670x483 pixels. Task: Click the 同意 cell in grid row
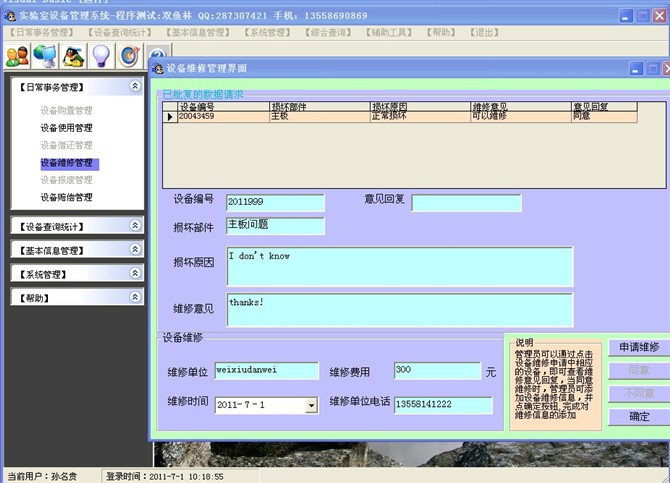coord(604,117)
